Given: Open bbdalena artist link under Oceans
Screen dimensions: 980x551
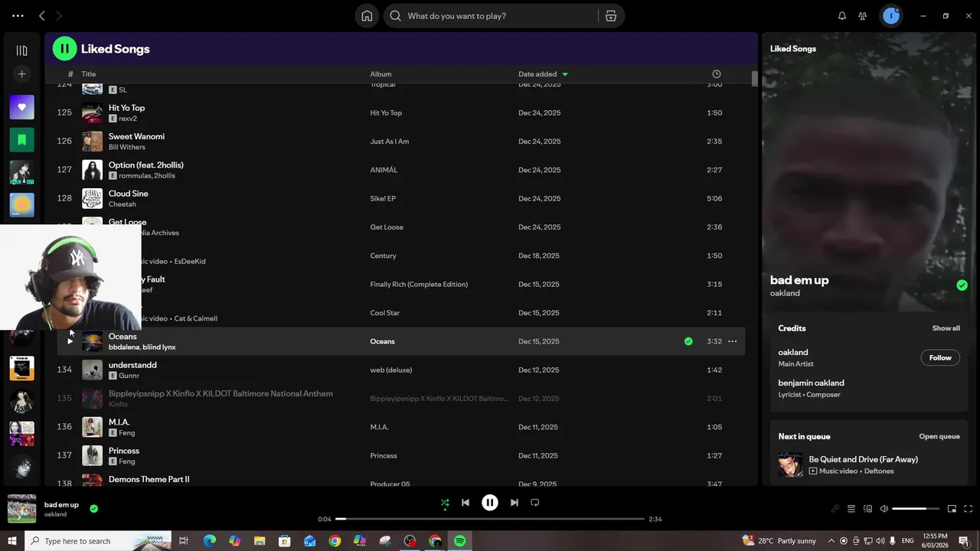Looking at the screenshot, I should (x=124, y=347).
